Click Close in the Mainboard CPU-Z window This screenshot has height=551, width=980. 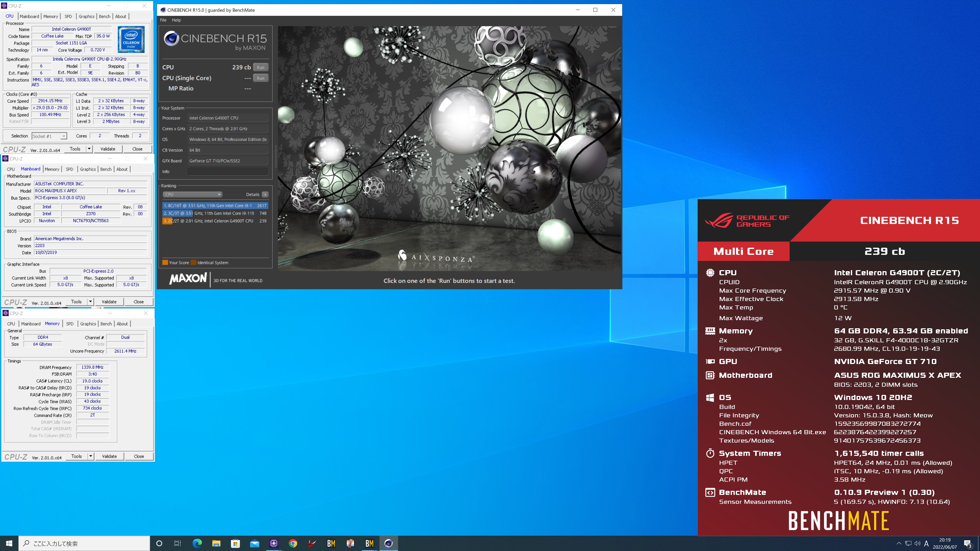tap(139, 302)
